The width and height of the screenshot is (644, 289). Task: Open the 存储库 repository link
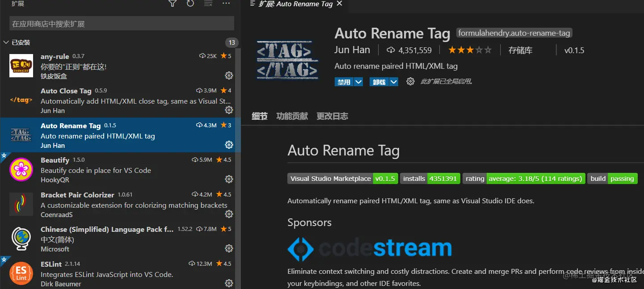point(520,50)
